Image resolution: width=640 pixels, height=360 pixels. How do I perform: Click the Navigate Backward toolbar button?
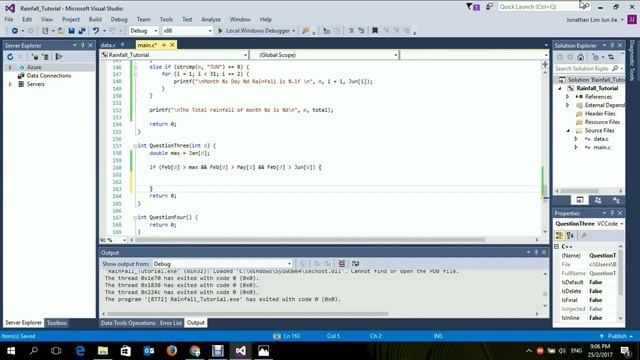point(15,31)
